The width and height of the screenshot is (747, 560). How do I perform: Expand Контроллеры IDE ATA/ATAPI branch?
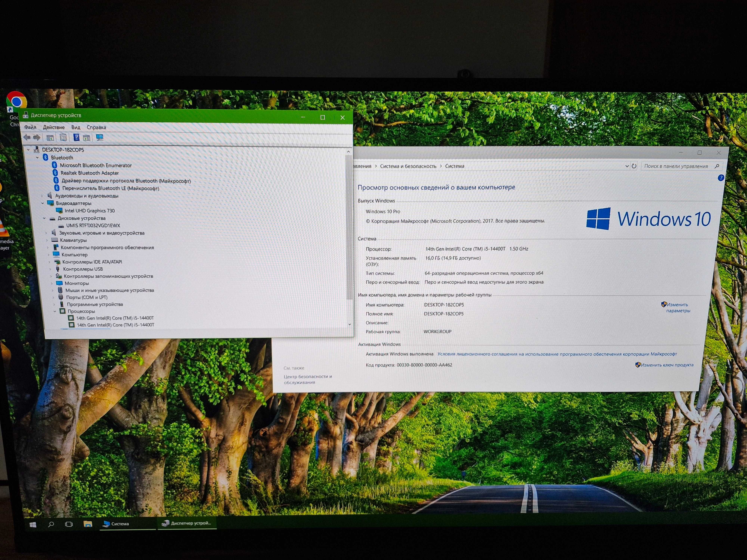[x=49, y=262]
